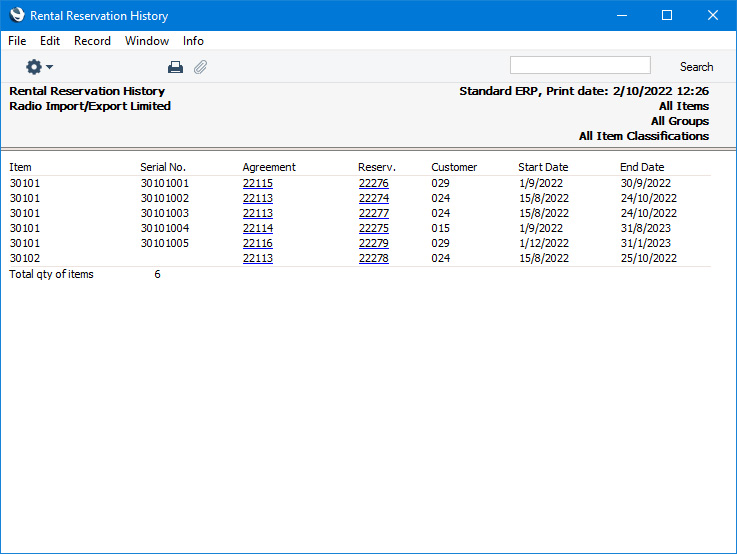737x554 pixels.
Task: Click item code 30102
Action: click(25, 258)
